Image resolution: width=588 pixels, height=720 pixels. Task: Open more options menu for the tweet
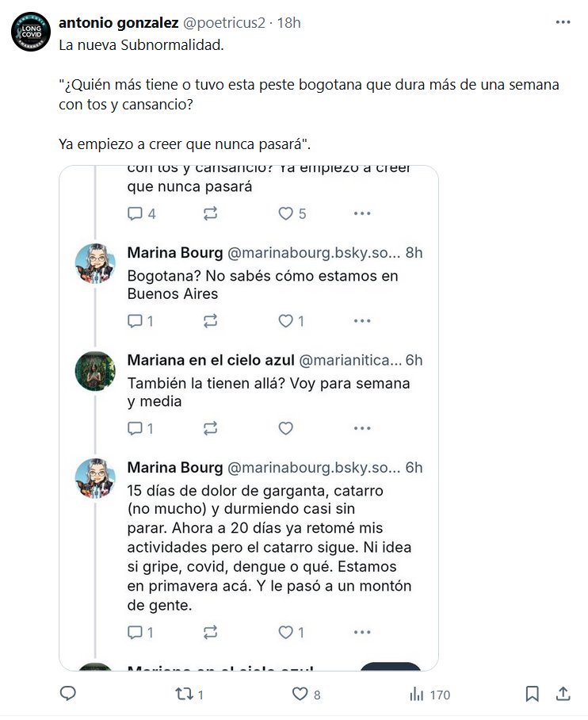click(563, 23)
